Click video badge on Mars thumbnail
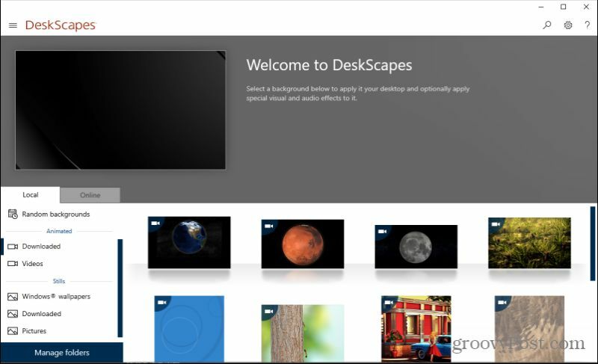The image size is (598, 364). tap(269, 226)
